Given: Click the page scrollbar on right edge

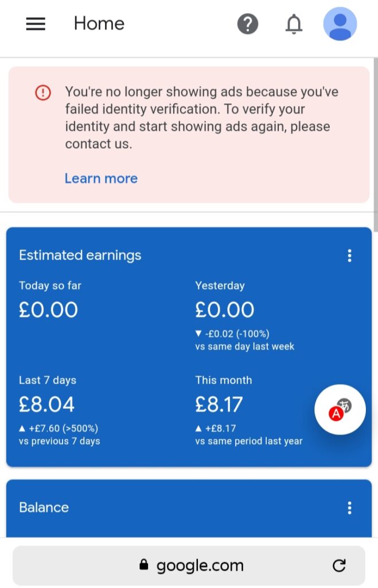Looking at the screenshot, I should tap(376, 144).
